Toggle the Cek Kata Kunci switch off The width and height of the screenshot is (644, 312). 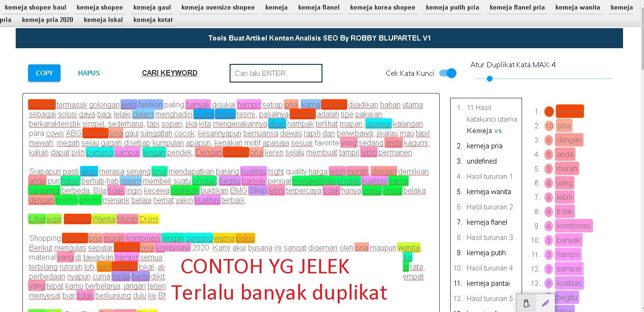447,73
